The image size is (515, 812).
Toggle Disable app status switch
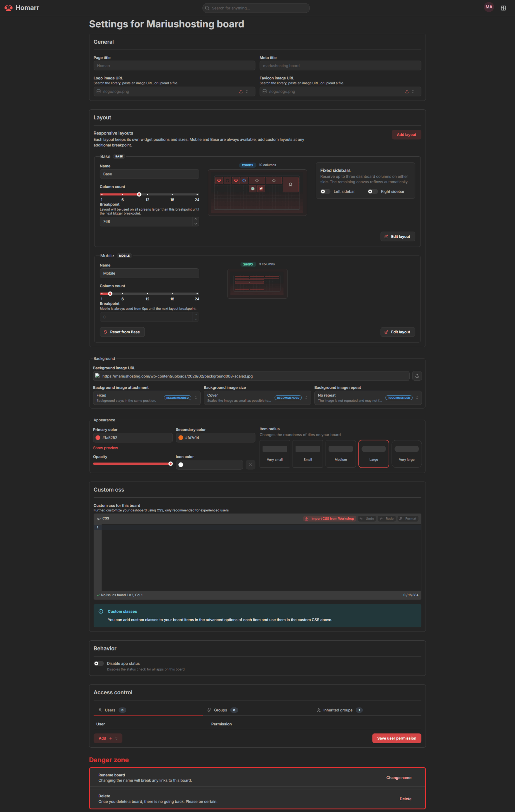[98, 663]
